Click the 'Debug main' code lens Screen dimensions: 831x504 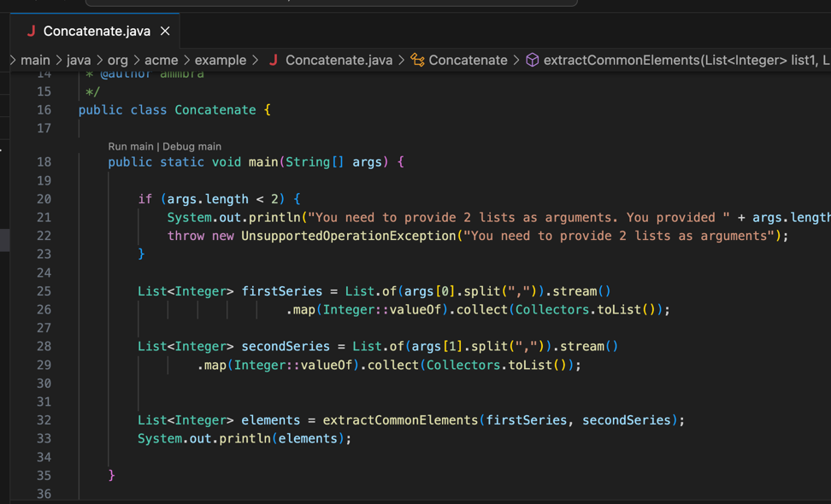(x=192, y=146)
